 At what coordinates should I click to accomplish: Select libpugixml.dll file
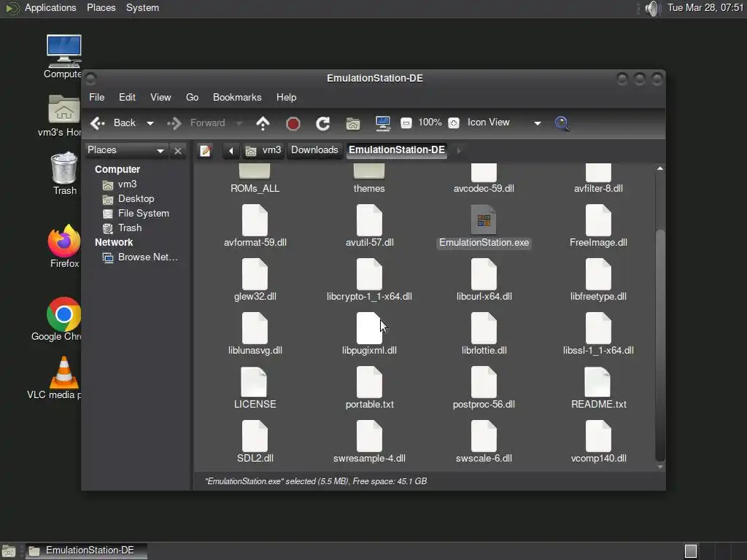(369, 334)
